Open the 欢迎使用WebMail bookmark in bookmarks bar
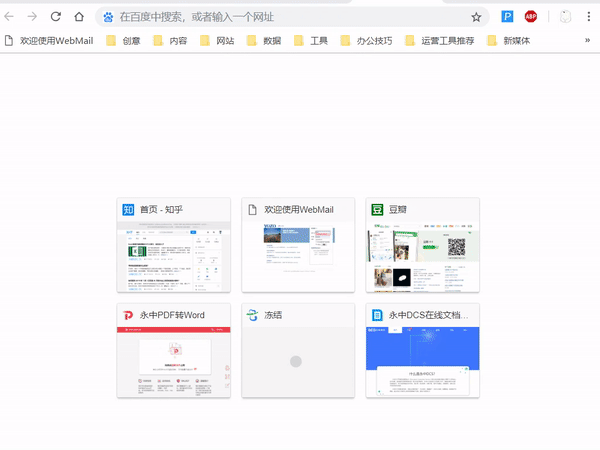Viewport: 600px width, 450px height. click(x=49, y=41)
